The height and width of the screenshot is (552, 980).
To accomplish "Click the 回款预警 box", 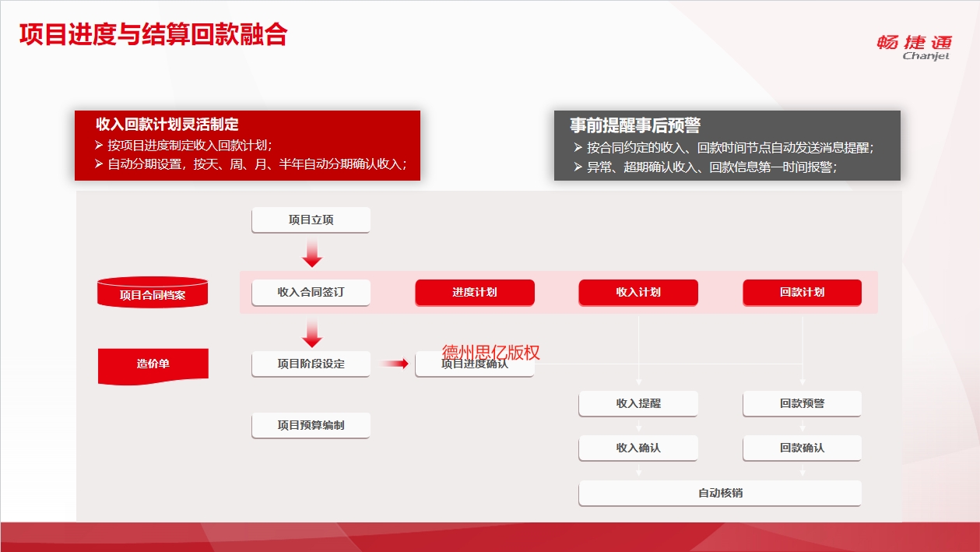I will (803, 404).
